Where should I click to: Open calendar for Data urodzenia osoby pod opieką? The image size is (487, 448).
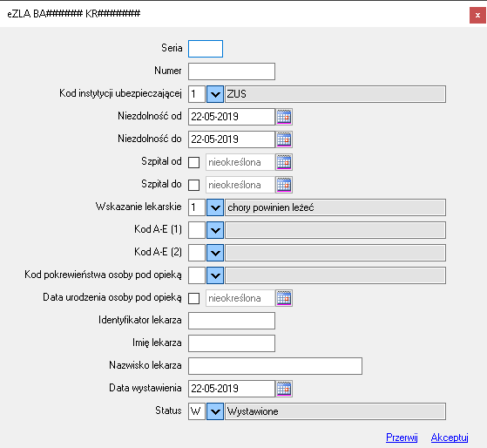pyautogui.click(x=284, y=298)
